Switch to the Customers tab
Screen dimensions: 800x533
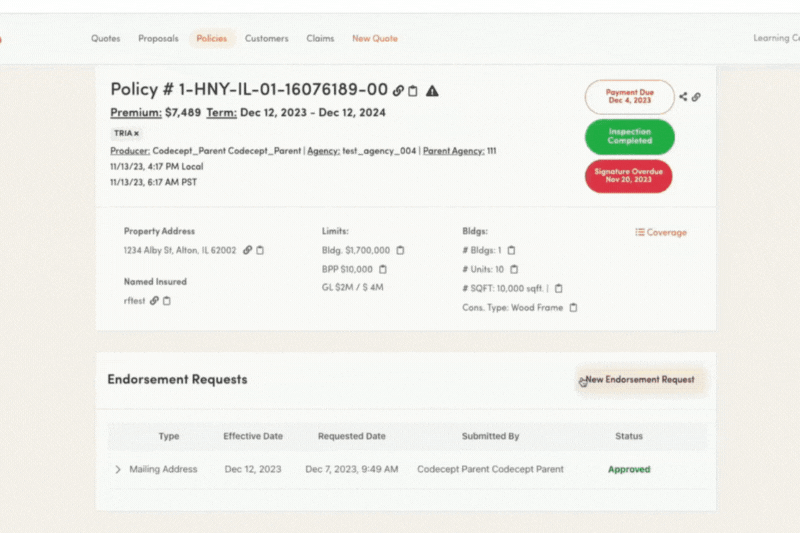266,39
